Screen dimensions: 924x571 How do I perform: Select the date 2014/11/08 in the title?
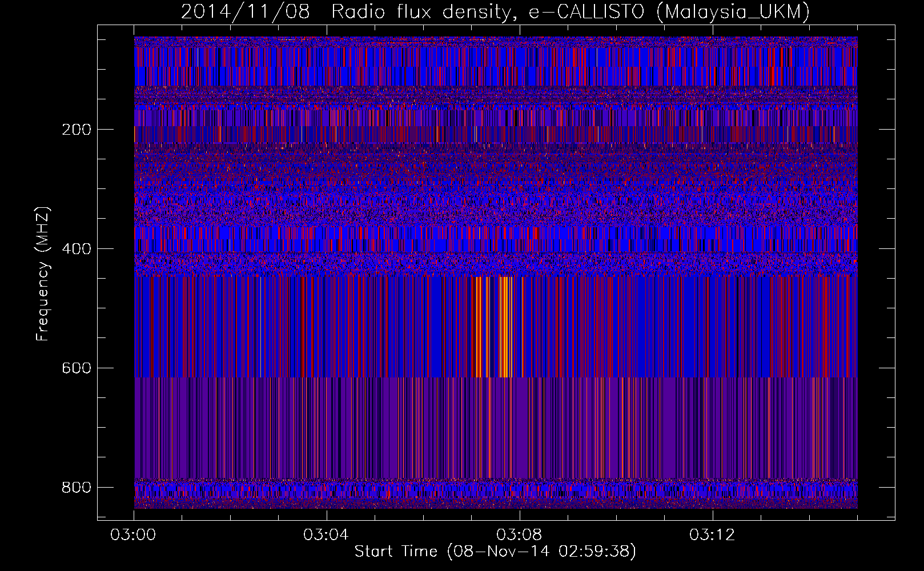(246, 12)
